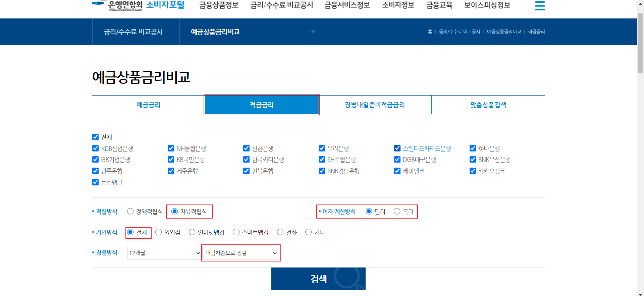Open the 금리/수수료 비교공시 top menu
This screenshot has width=644, height=296.
pos(282,5)
